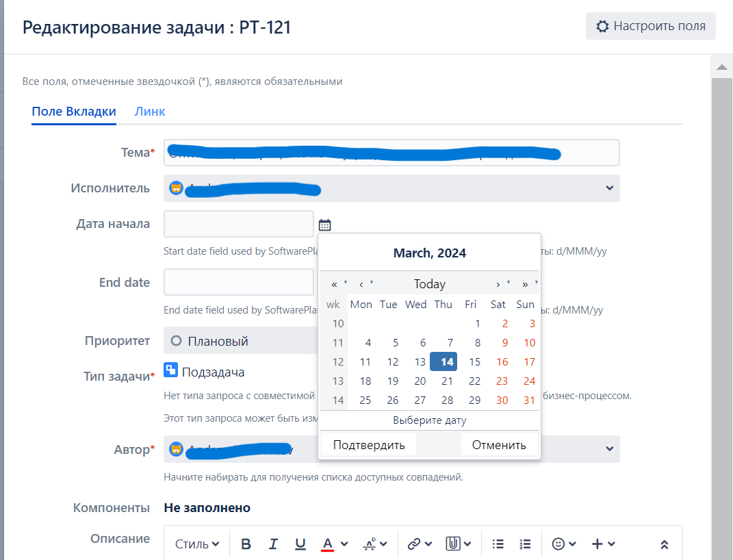Select the Поле Вкладки tab
The width and height of the screenshot is (733, 560).
click(x=73, y=110)
